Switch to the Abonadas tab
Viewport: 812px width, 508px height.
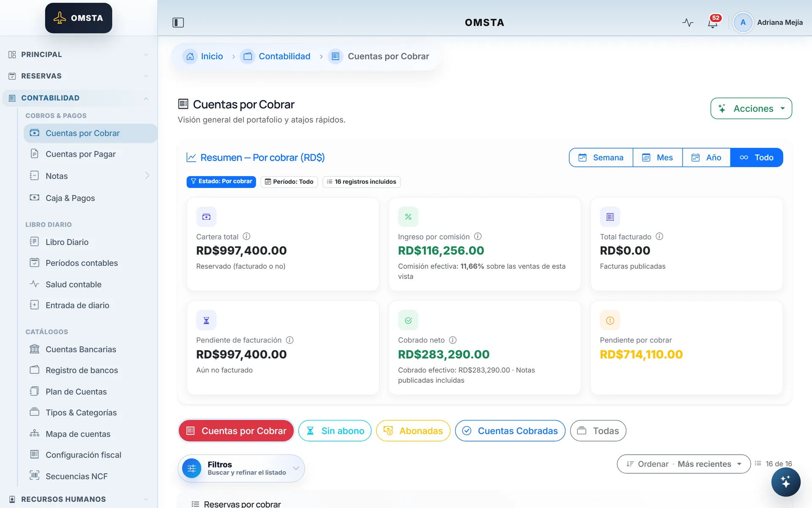click(413, 431)
